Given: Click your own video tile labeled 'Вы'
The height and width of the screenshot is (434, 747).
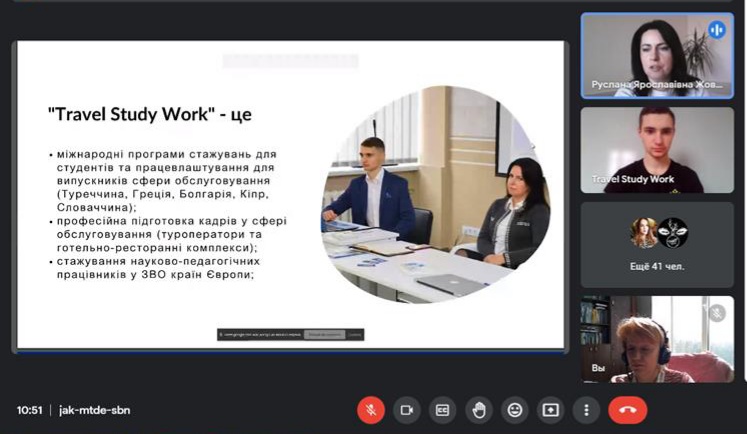Looking at the screenshot, I should pyautogui.click(x=657, y=340).
